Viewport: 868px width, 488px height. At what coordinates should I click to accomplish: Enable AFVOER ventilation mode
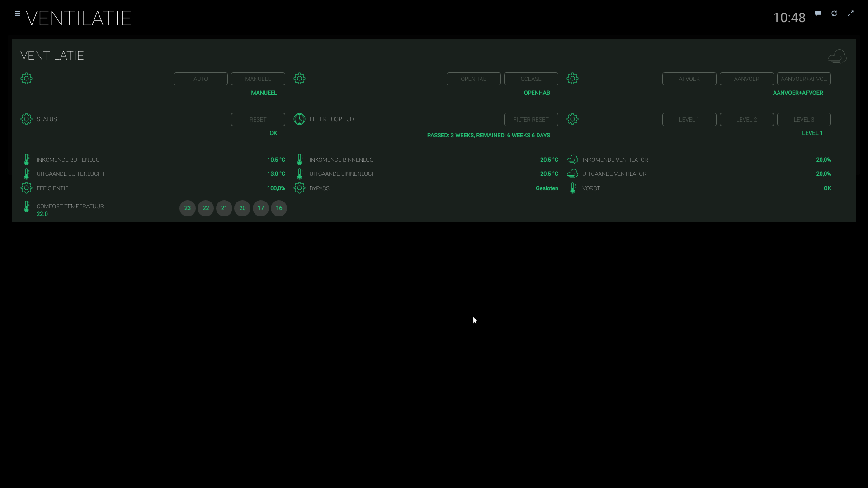(x=689, y=79)
